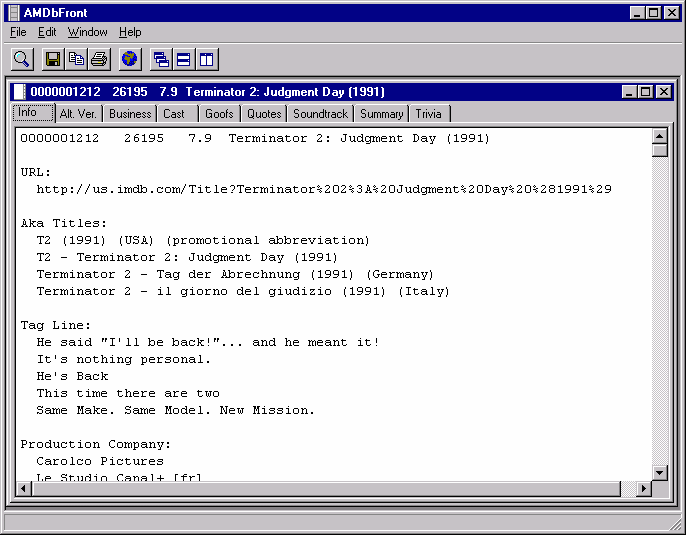Maximize the Terminator 2 child window

[x=645, y=92]
